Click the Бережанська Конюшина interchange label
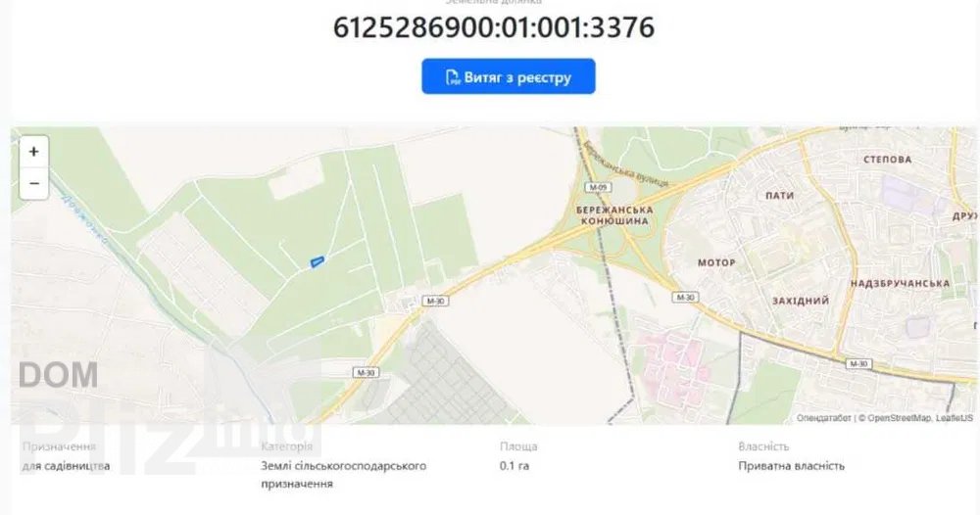Screen dimensions: 980x515 [614, 215]
